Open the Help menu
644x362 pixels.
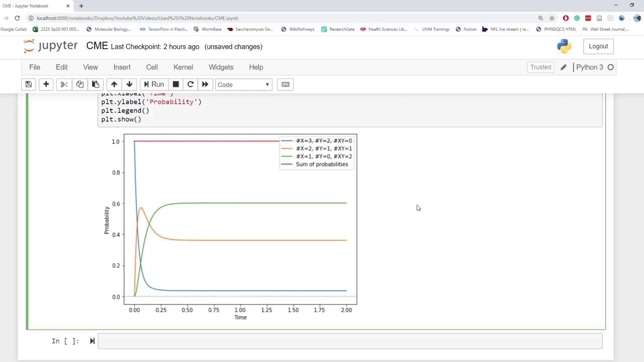coord(256,67)
